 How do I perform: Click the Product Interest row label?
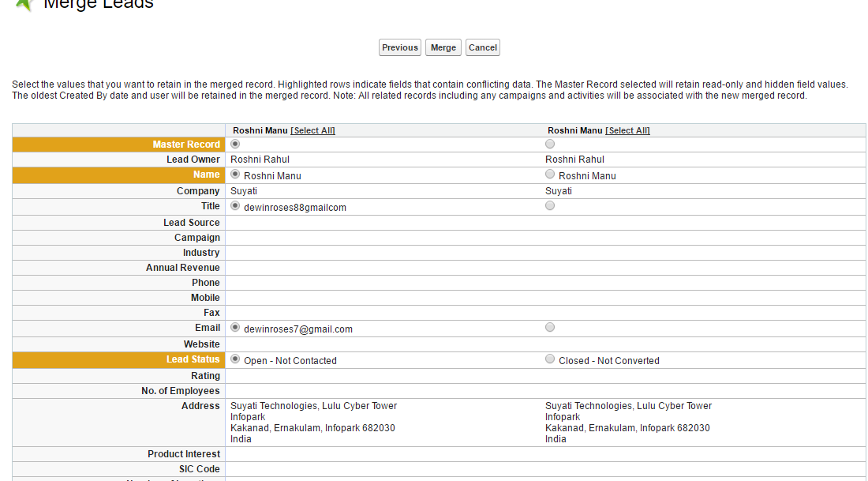[x=184, y=454]
